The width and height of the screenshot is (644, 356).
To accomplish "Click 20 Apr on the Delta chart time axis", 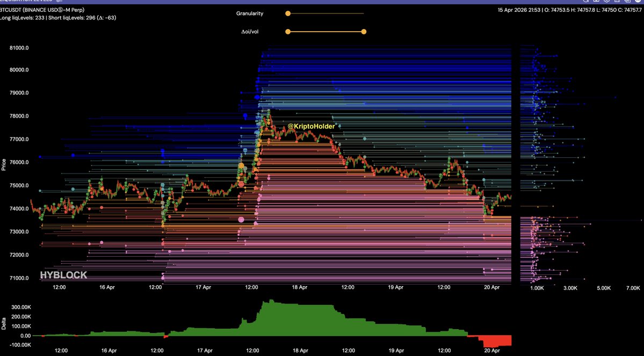I will [492, 351].
